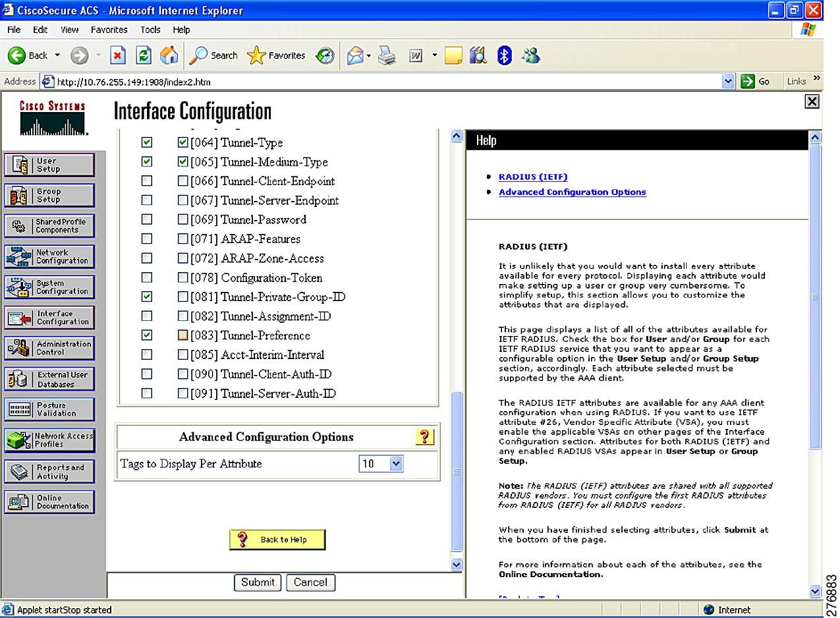Open the Favorites menu in the menu bar
Image resolution: width=840 pixels, height=618 pixels.
(x=109, y=30)
